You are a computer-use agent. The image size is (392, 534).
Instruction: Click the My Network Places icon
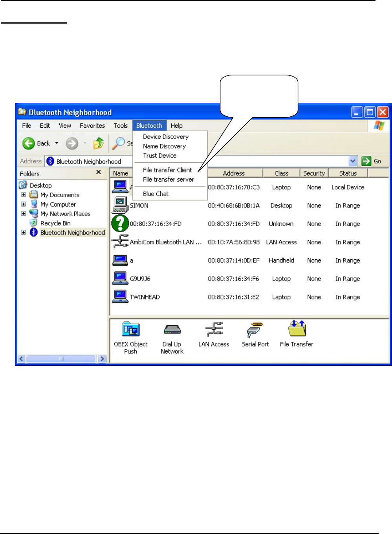click(34, 213)
